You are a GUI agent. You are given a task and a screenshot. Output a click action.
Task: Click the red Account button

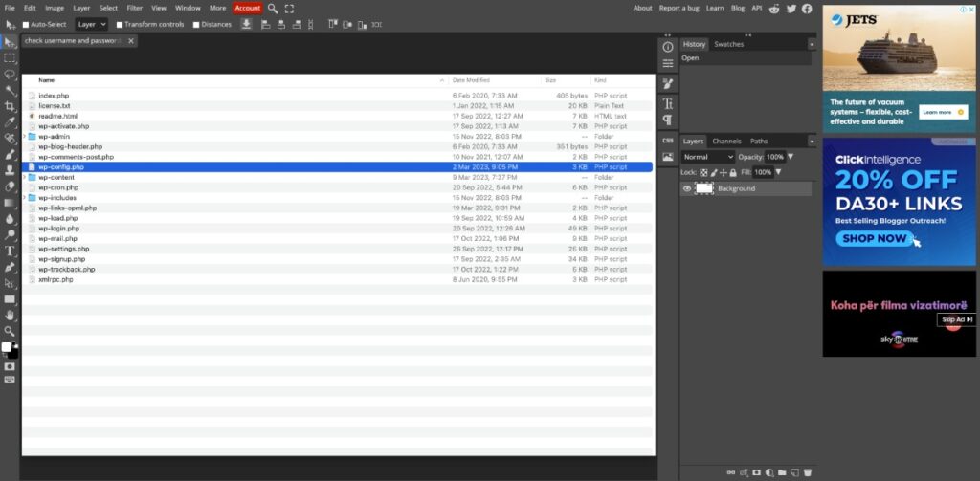pos(248,8)
